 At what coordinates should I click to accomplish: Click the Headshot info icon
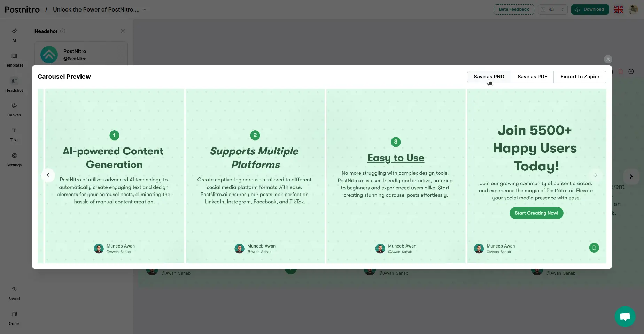tap(63, 31)
